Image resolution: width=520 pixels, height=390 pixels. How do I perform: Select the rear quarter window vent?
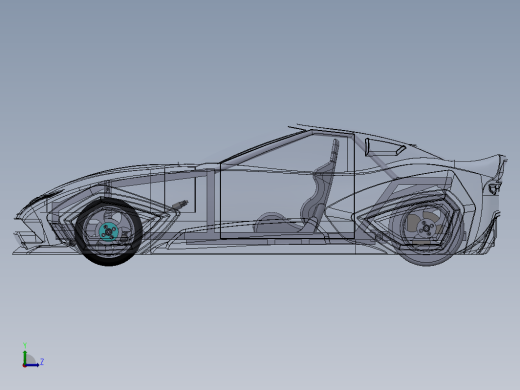385,147
